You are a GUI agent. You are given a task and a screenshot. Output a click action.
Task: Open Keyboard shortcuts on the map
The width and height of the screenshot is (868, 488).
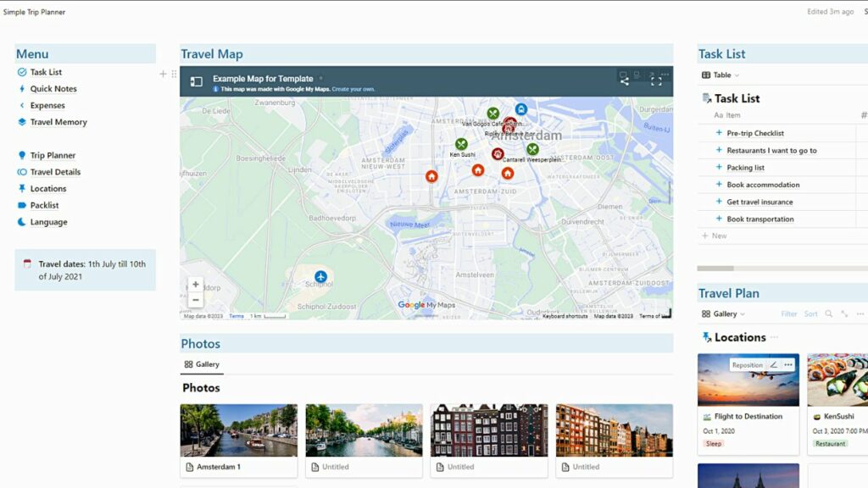[x=565, y=316]
